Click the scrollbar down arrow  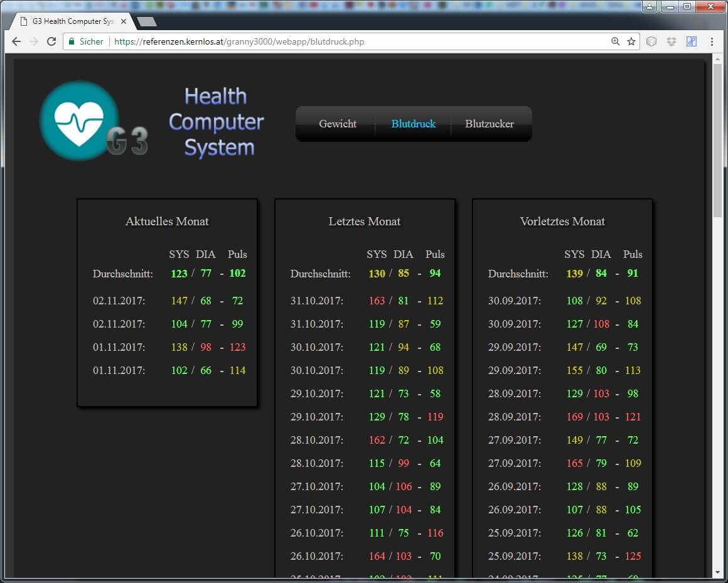click(x=718, y=572)
